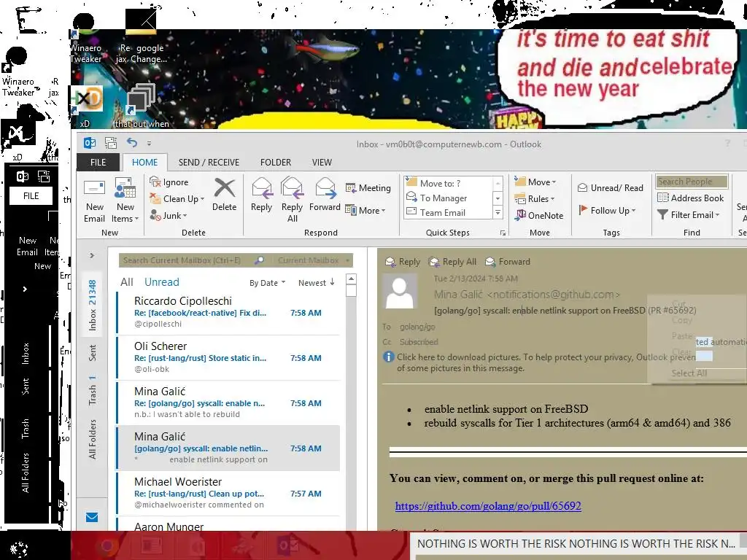This screenshot has height=560, width=747.
Task: Click Firefox icon in the taskbar
Action: (x=108, y=545)
